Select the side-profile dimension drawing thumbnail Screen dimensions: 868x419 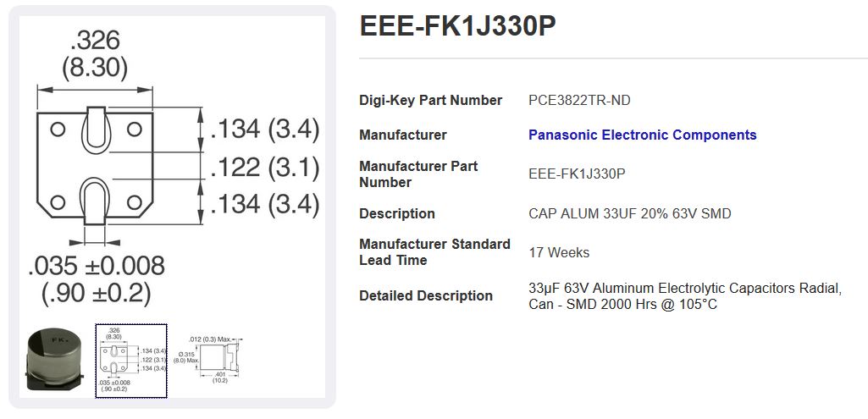(214, 360)
